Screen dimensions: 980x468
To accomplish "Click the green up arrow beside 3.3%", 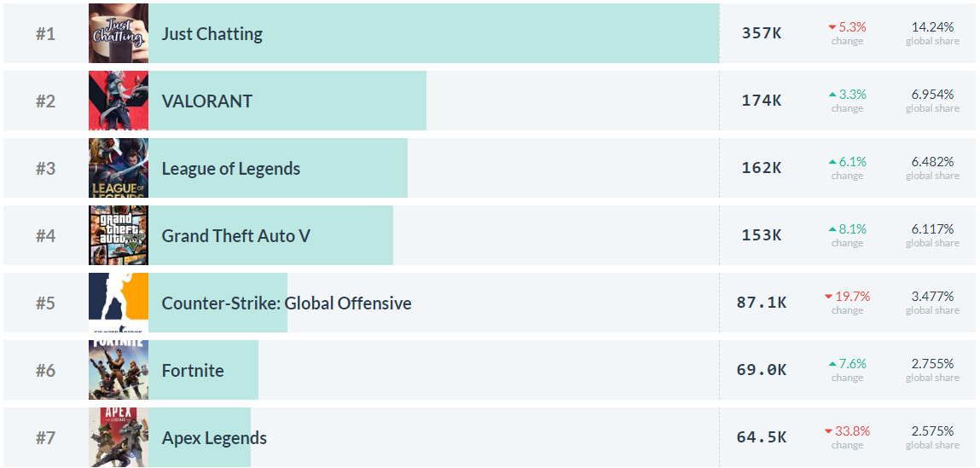I will pos(832,95).
